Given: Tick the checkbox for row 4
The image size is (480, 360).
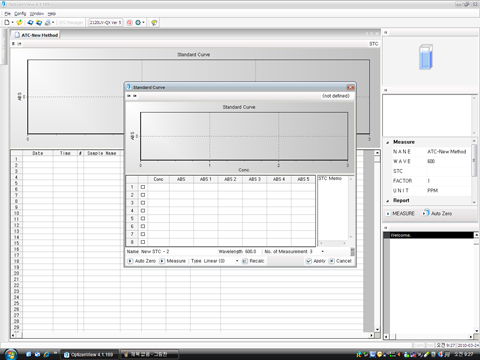Looking at the screenshot, I should (143, 211).
